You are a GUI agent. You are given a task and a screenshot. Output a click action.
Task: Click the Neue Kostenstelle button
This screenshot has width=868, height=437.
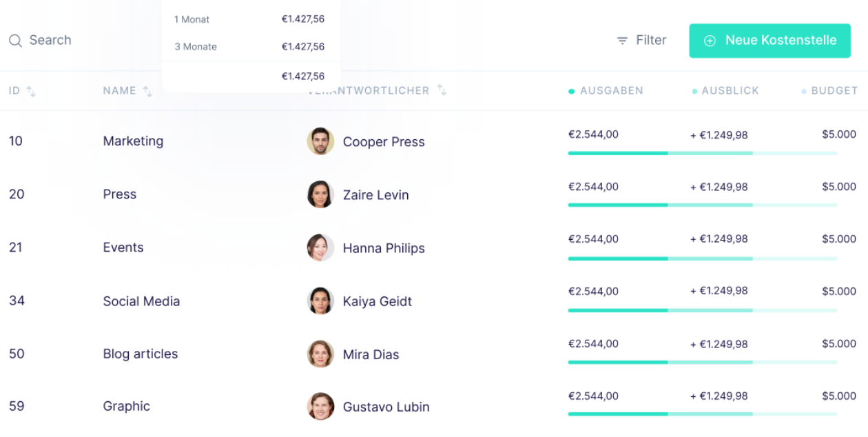[769, 41]
